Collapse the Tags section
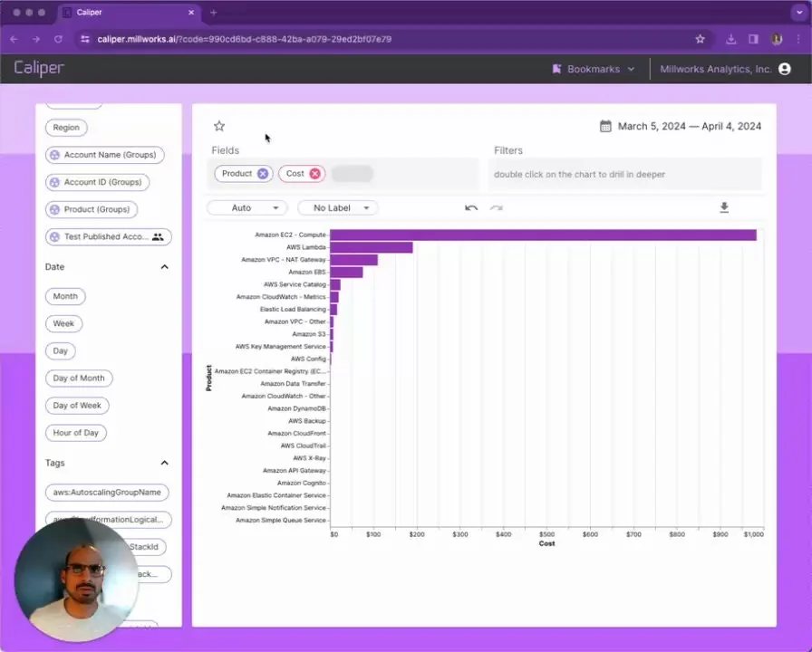812x652 pixels. pos(164,463)
